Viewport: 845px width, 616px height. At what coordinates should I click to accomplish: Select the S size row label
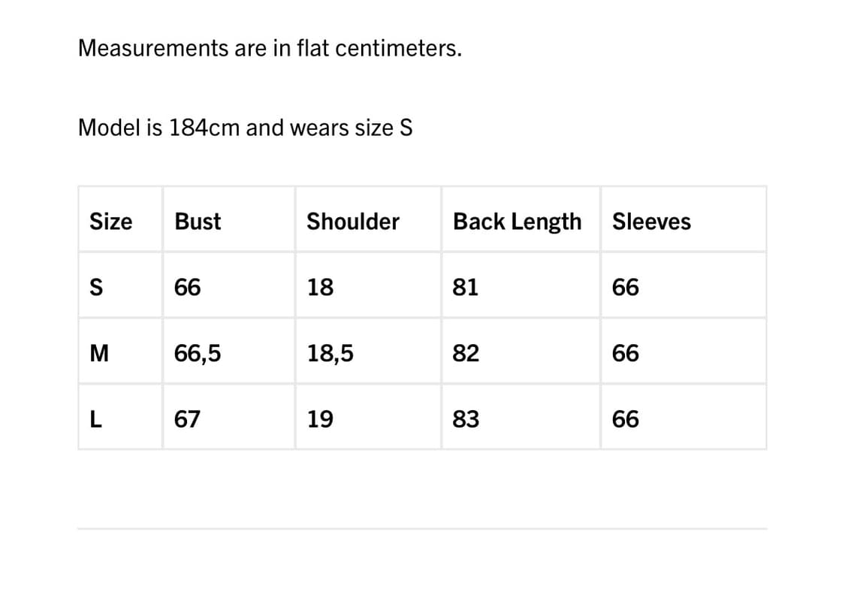[x=96, y=288]
